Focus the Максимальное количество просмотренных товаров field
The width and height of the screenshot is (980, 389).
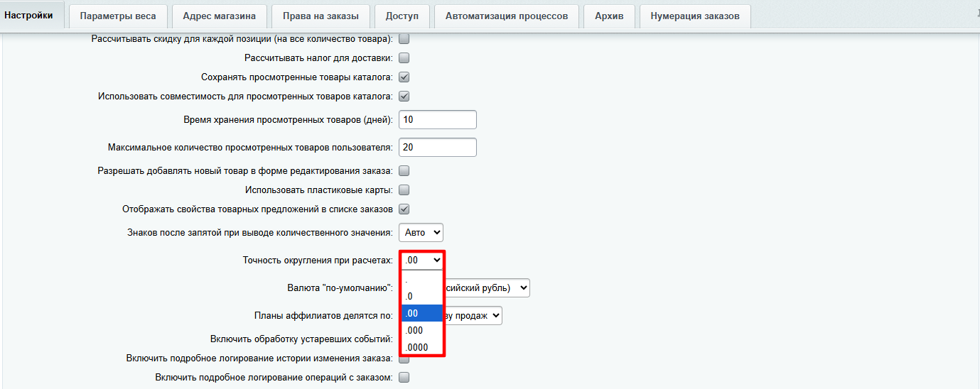(437, 147)
